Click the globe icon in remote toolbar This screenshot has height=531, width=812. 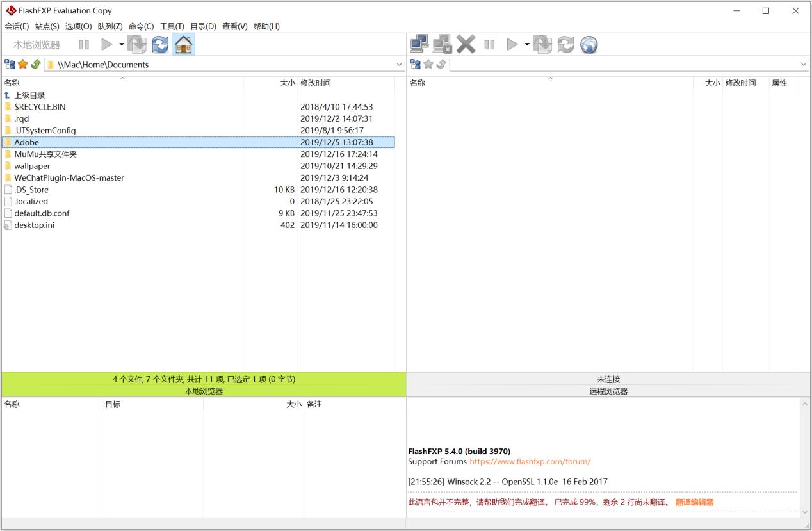(589, 44)
